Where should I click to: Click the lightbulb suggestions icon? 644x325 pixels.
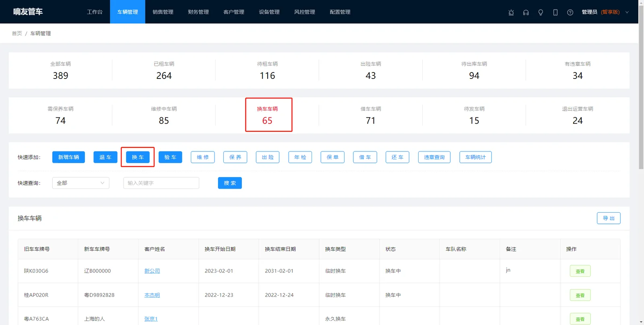(x=541, y=12)
